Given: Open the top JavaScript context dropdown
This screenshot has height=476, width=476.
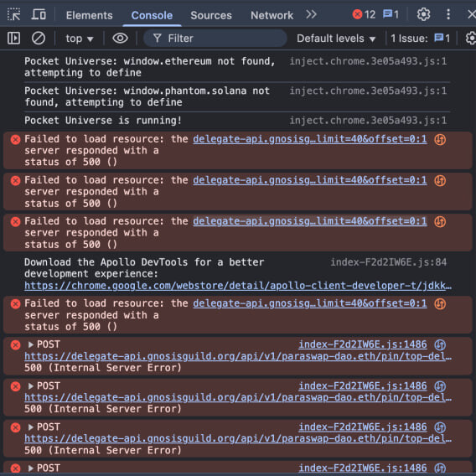Looking at the screenshot, I should pyautogui.click(x=80, y=39).
